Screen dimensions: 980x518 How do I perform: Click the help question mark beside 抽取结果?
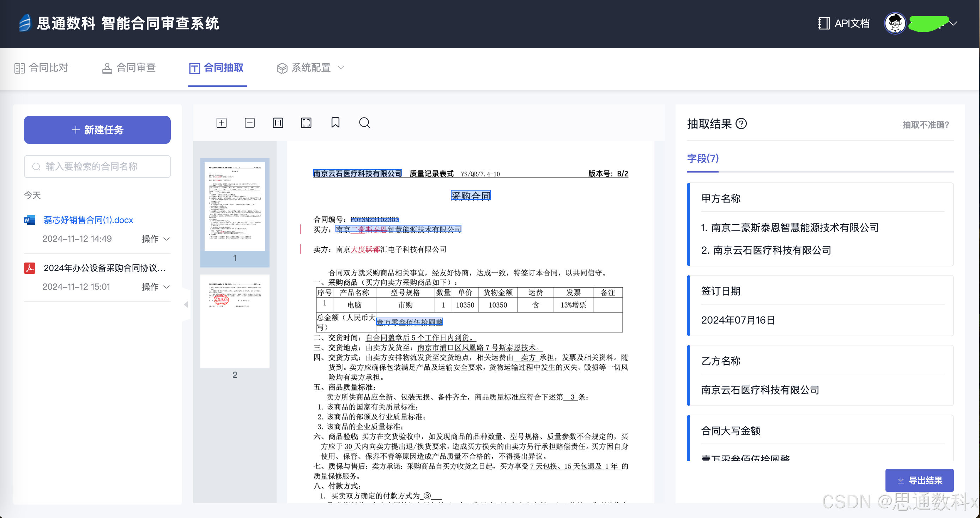coord(741,124)
